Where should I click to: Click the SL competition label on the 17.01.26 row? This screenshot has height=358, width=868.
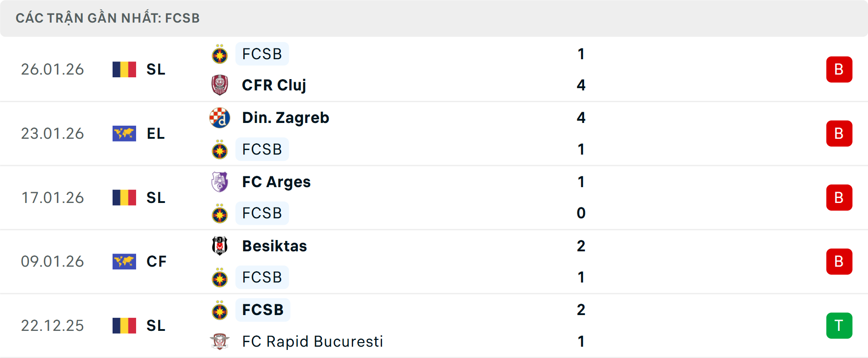pyautogui.click(x=156, y=198)
